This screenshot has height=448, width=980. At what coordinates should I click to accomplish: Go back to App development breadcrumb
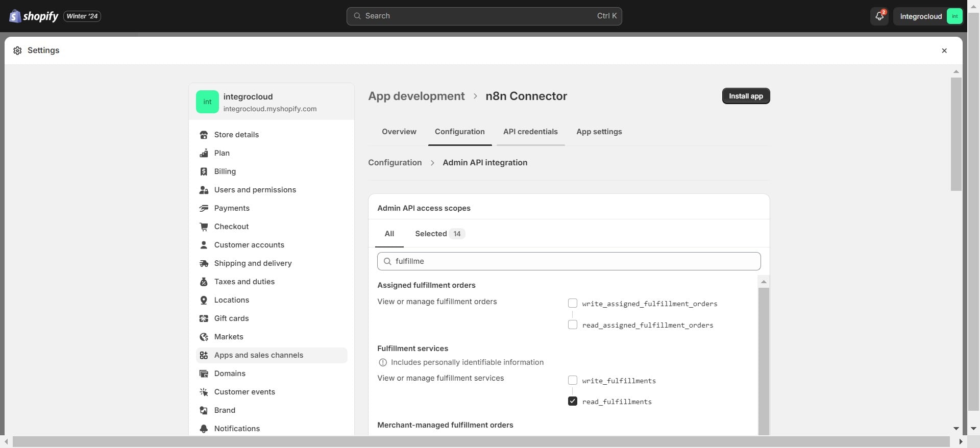click(x=416, y=96)
